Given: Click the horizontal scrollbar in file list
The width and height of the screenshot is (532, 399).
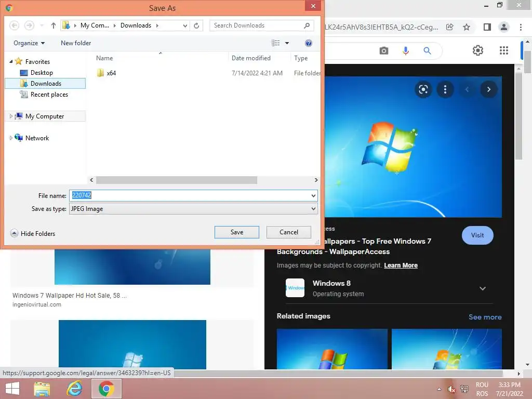Looking at the screenshot, I should tap(177, 180).
